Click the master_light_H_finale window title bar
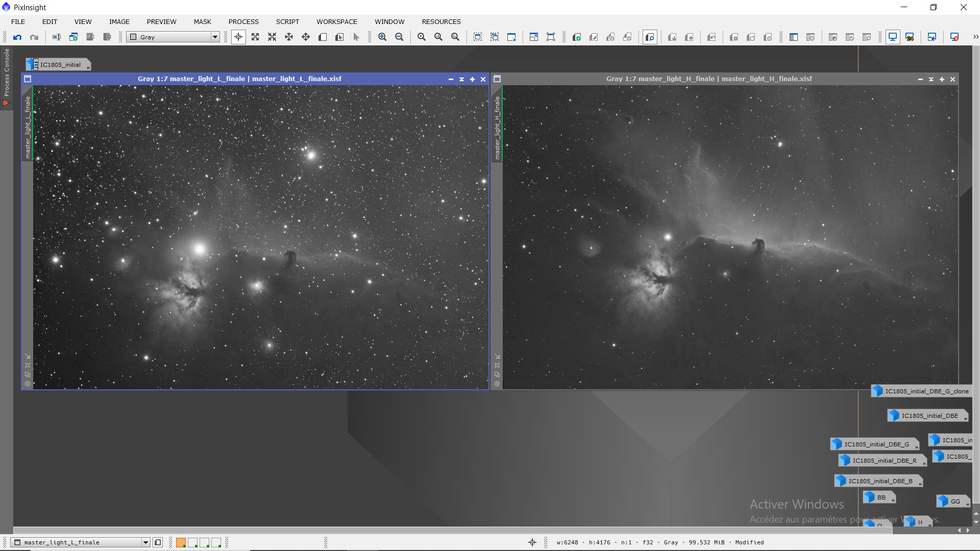Screen dimensions: 980x551 [x=708, y=79]
